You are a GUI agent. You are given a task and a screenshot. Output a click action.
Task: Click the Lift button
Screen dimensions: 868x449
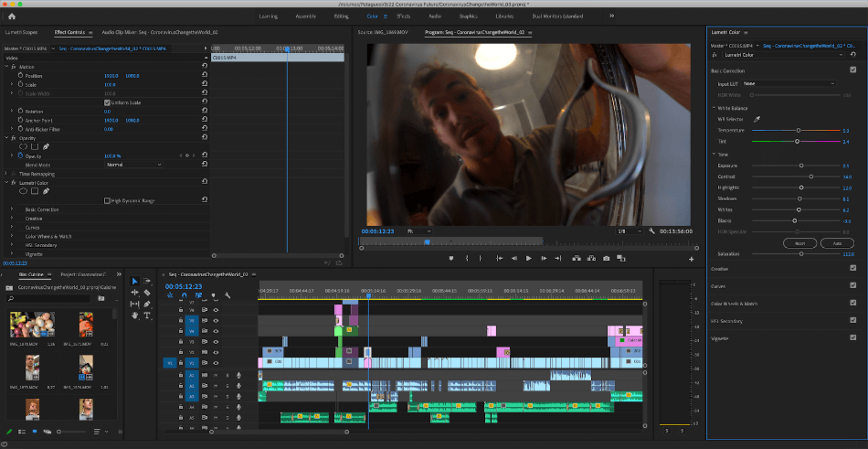577,258
